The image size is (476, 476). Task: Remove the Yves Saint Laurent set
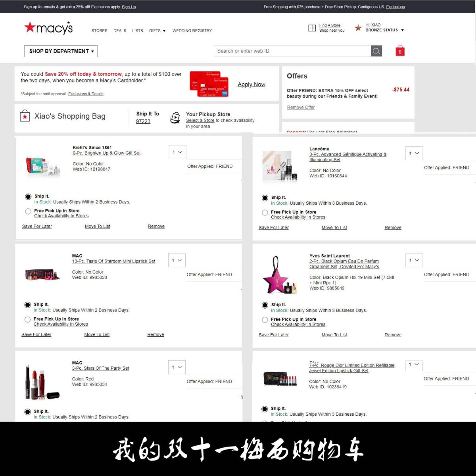(393, 335)
